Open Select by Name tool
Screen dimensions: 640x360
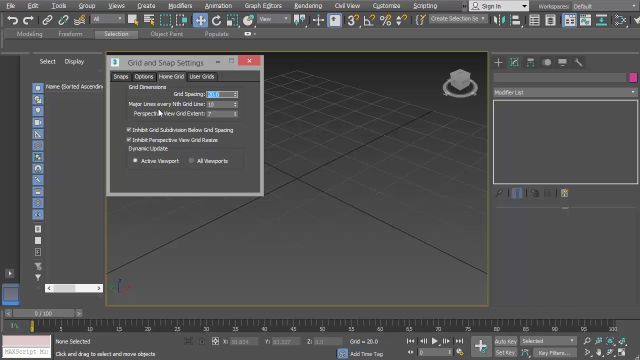pyautogui.click(x=149, y=20)
